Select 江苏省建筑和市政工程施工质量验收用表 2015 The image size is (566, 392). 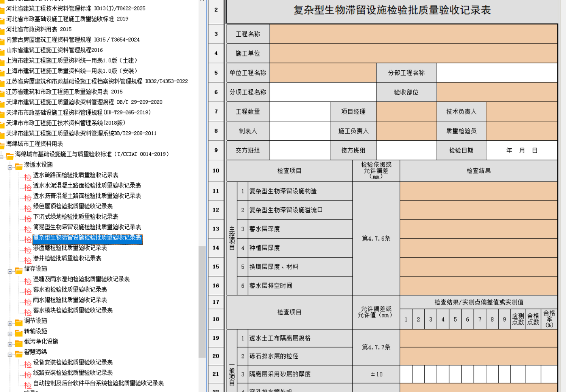(x=64, y=92)
